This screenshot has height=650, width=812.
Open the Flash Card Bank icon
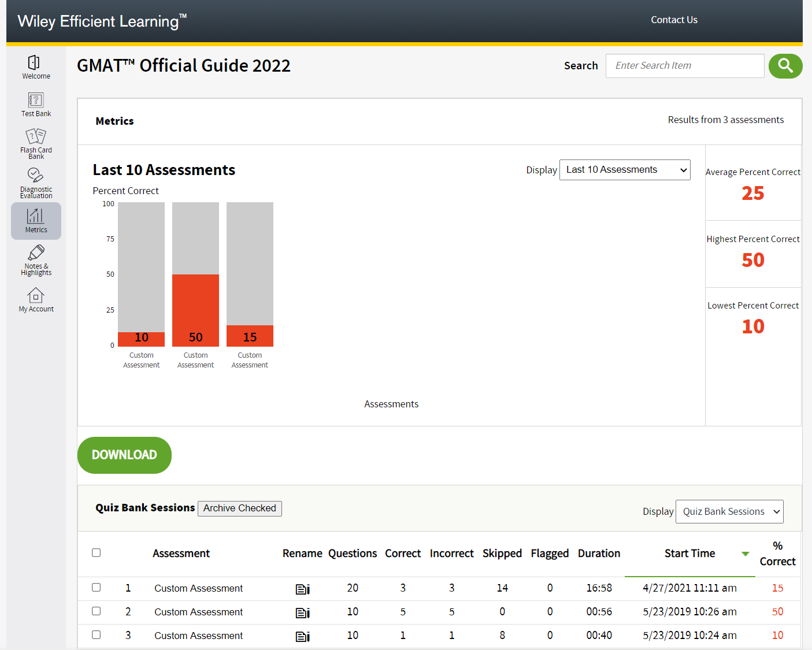[36, 143]
